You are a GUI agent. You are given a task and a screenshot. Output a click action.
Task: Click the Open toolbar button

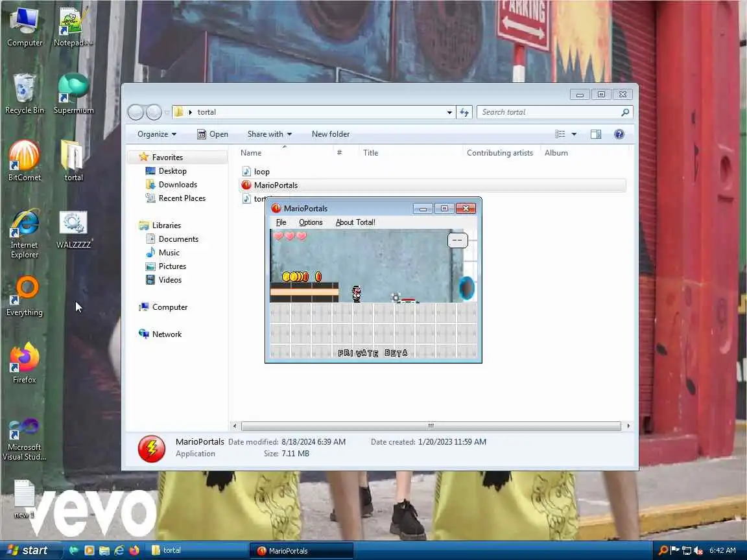(213, 134)
